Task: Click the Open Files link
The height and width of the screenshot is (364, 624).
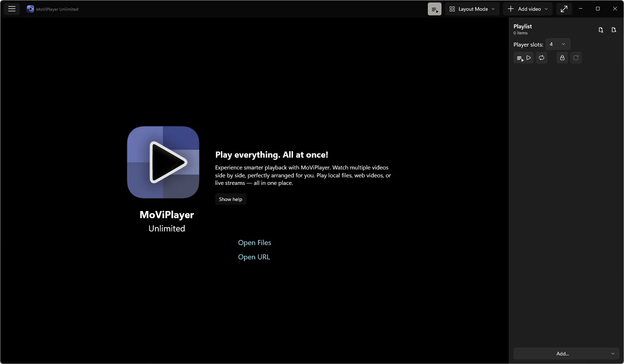Action: click(255, 243)
